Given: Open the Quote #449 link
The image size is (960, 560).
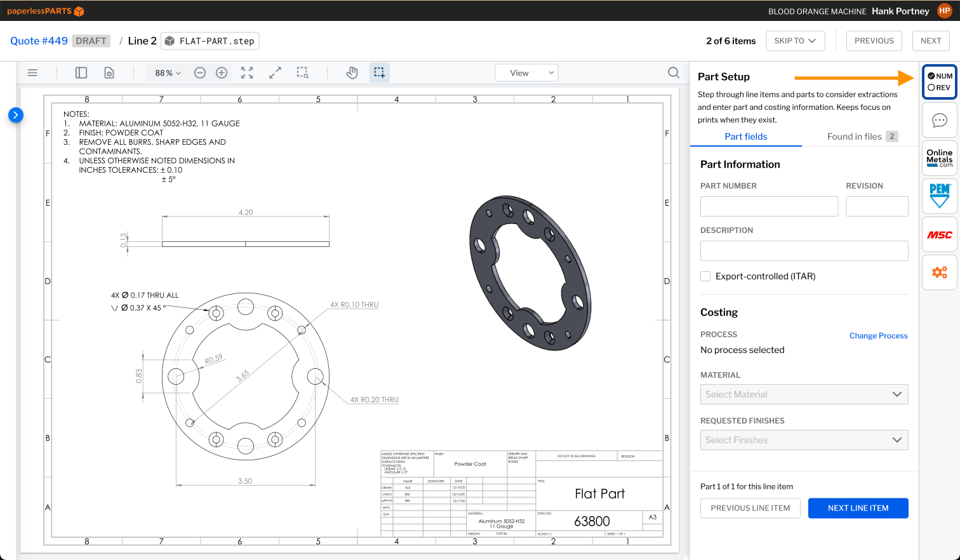Looking at the screenshot, I should [x=39, y=41].
